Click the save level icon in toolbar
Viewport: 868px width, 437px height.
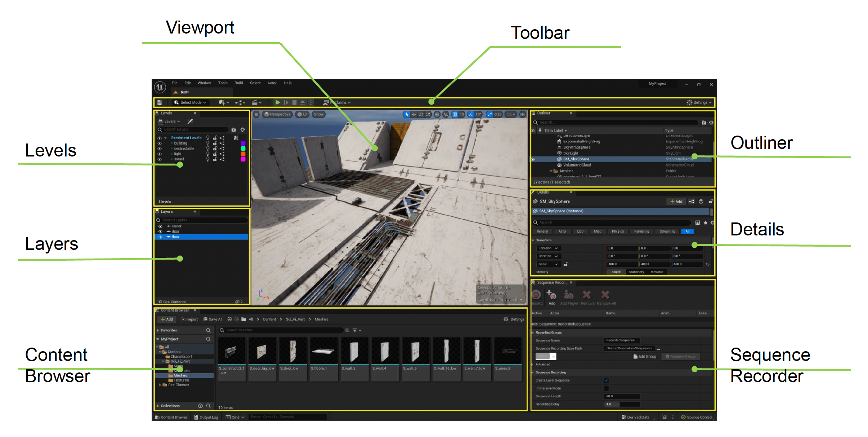click(x=160, y=103)
